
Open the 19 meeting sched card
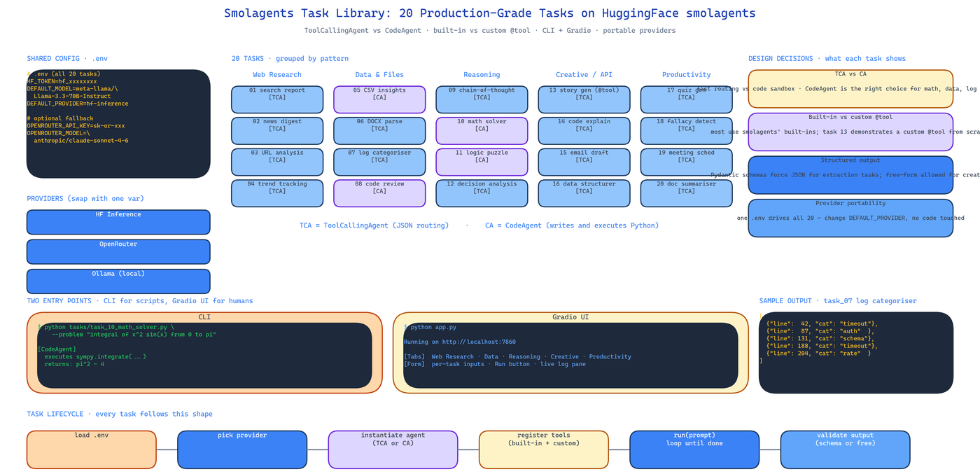click(x=686, y=162)
